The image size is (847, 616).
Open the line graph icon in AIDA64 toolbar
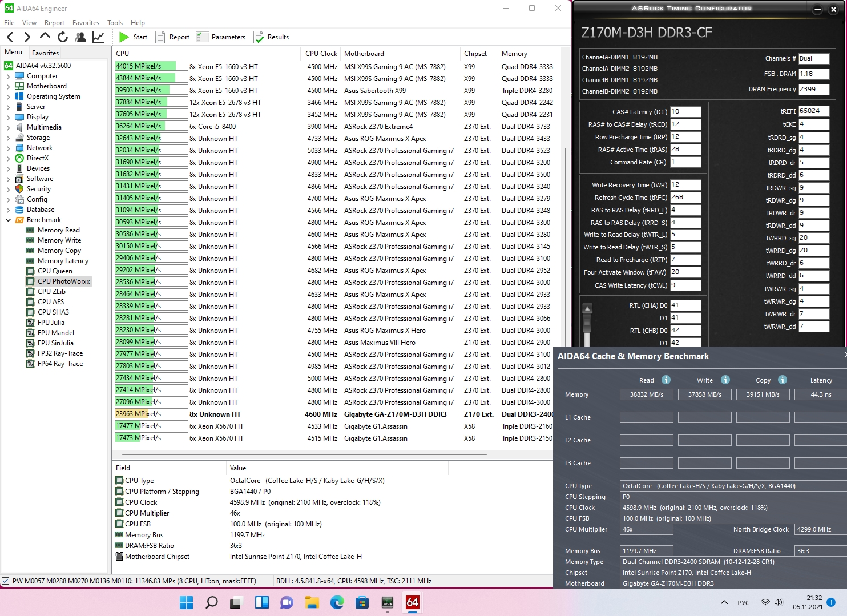click(98, 37)
